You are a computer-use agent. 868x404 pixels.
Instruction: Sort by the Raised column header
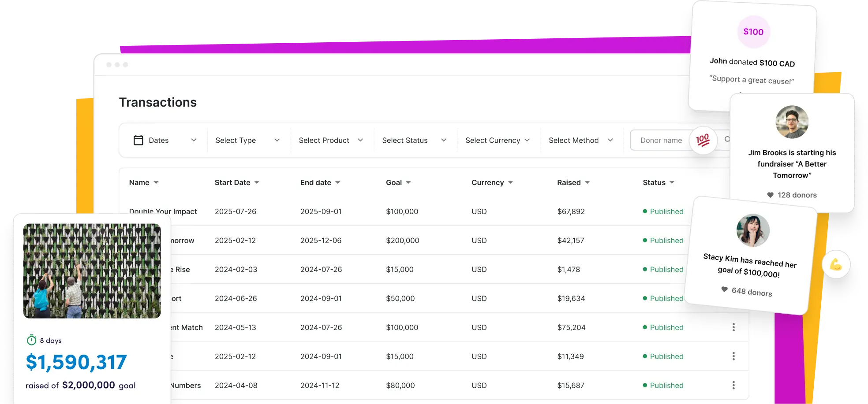click(573, 182)
